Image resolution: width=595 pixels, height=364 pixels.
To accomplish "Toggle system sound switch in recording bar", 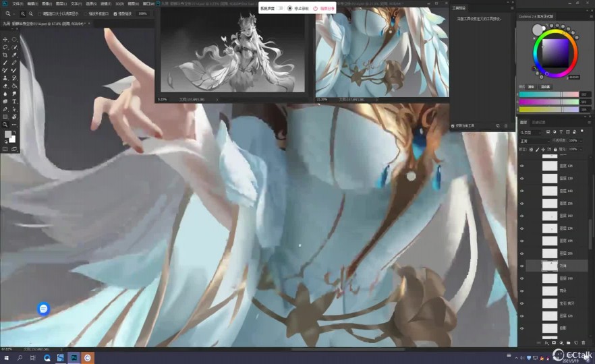I will (280, 8).
